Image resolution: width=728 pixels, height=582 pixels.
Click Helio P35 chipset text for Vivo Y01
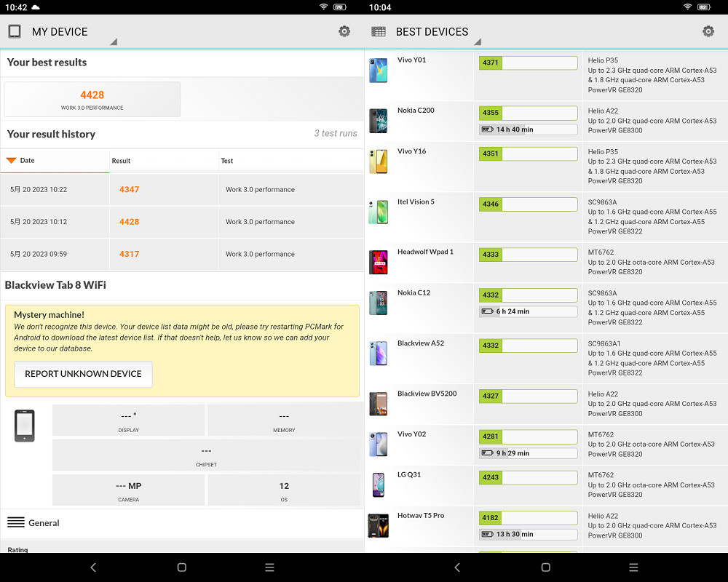pyautogui.click(x=603, y=60)
